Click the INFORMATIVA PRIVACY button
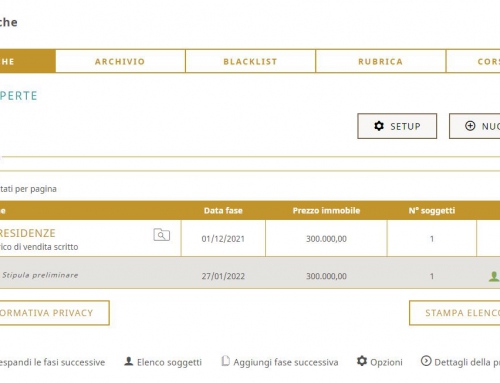 (x=54, y=313)
